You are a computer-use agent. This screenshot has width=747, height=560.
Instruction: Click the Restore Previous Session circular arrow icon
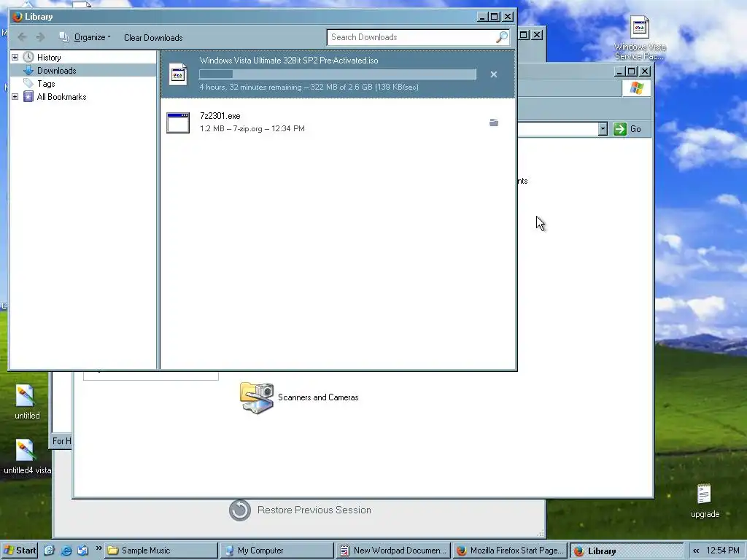239,510
